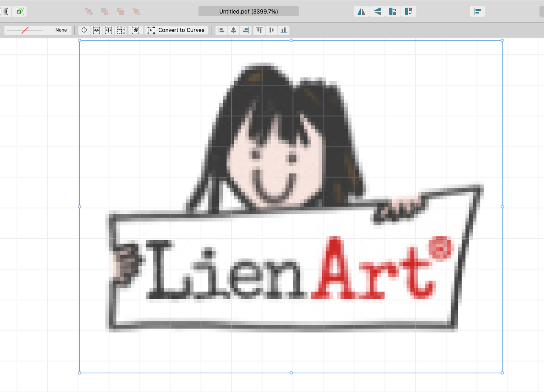Toggle transform objects separately icon
The height and width of the screenshot is (392, 544).
[x=121, y=30]
